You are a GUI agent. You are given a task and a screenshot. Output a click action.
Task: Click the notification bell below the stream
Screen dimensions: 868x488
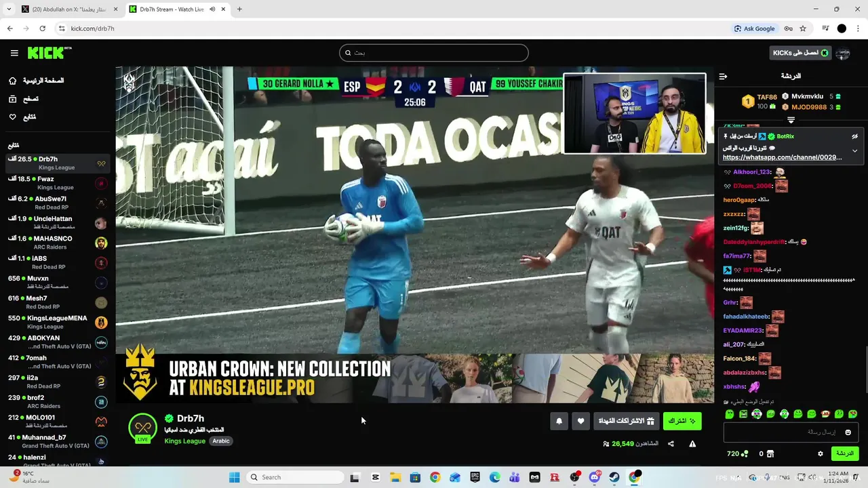coord(559,421)
